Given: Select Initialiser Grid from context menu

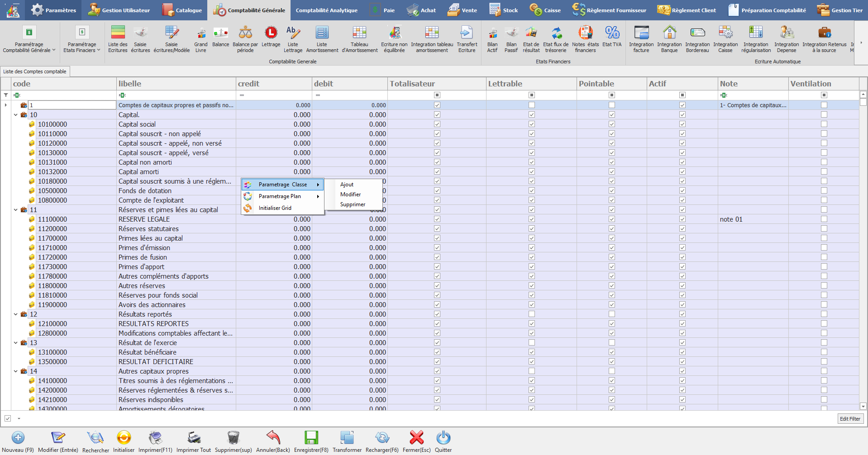Looking at the screenshot, I should [282, 208].
